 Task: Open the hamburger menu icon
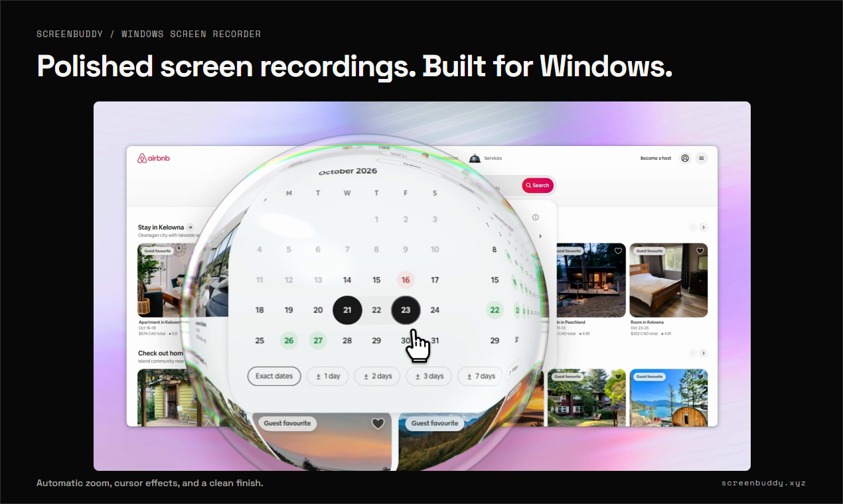pyautogui.click(x=702, y=158)
